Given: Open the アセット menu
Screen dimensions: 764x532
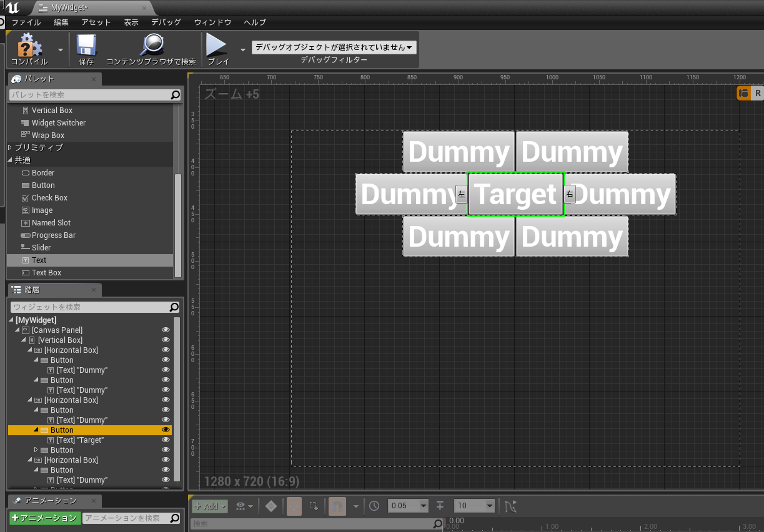Looking at the screenshot, I should 96,22.
